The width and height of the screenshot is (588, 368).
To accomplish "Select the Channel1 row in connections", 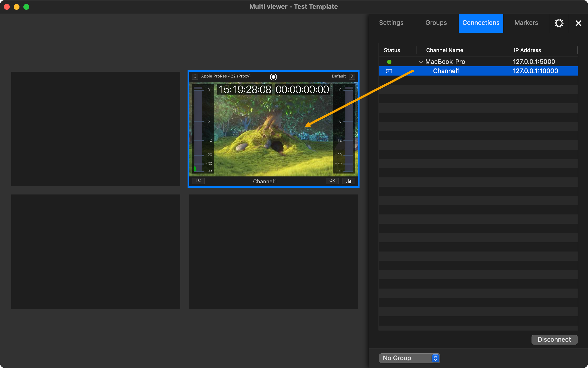I will click(x=478, y=71).
